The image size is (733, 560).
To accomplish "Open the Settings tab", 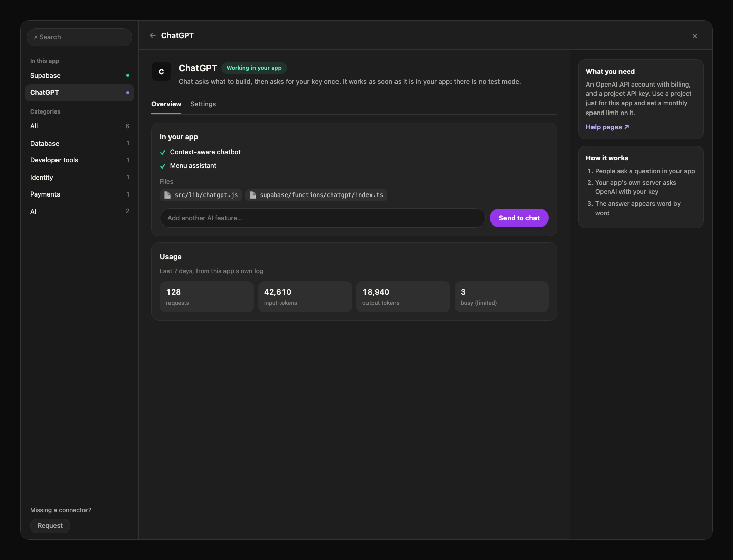I will (x=203, y=104).
